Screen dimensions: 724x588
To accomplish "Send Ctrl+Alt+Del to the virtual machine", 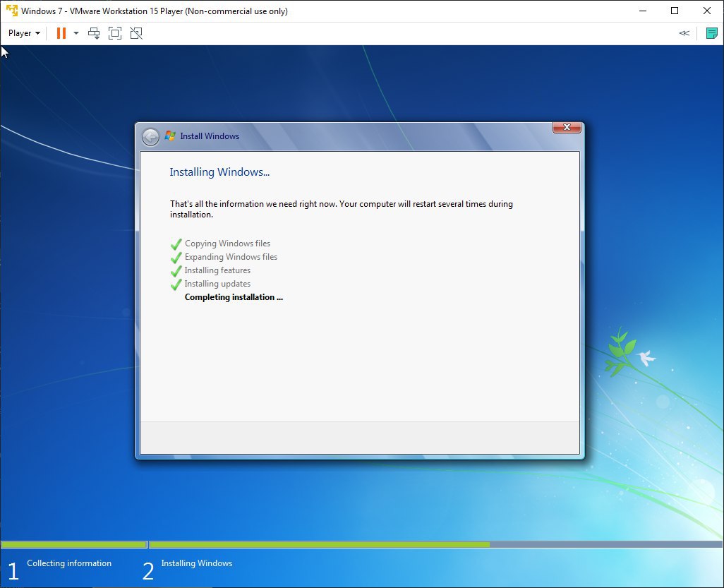I will coord(94,33).
